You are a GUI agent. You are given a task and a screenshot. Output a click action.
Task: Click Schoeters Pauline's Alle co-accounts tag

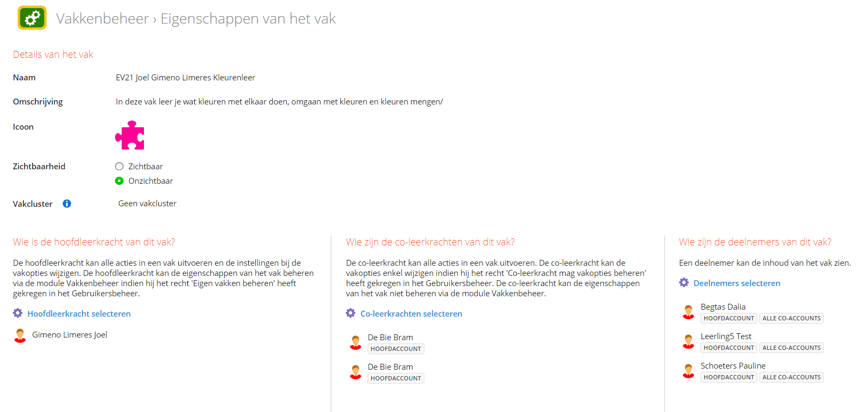point(791,377)
